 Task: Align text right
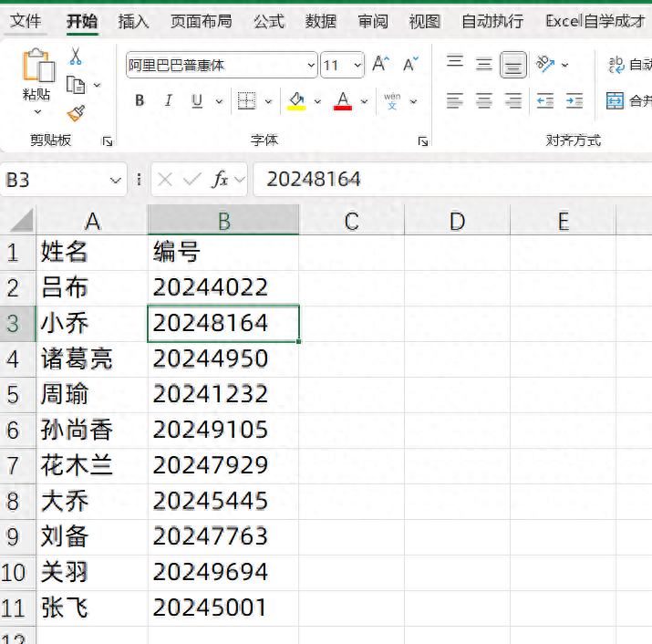(513, 100)
